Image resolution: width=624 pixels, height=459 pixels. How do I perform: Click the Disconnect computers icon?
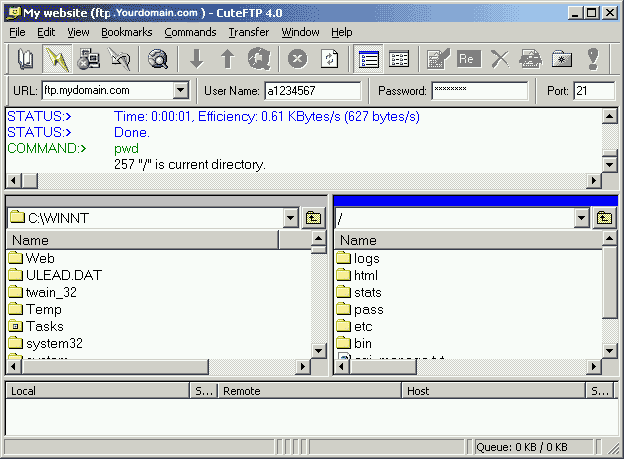[88, 59]
